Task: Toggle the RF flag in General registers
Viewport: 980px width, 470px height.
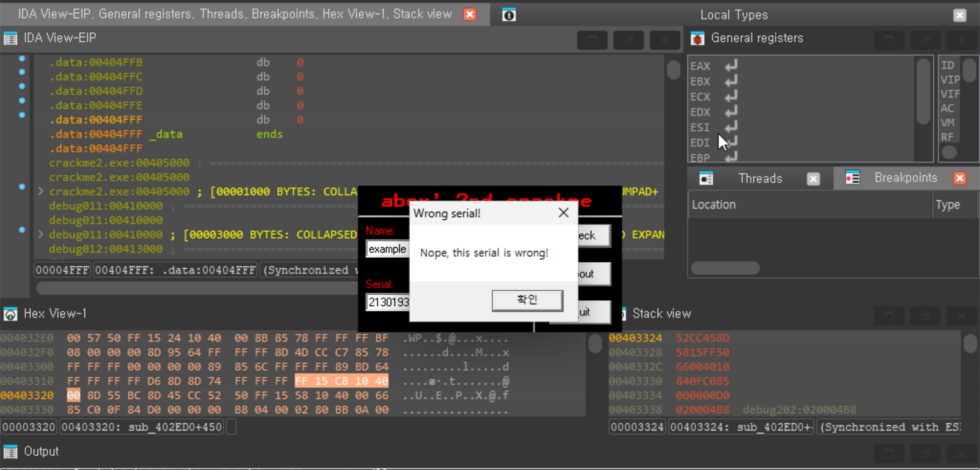Action: click(x=948, y=137)
